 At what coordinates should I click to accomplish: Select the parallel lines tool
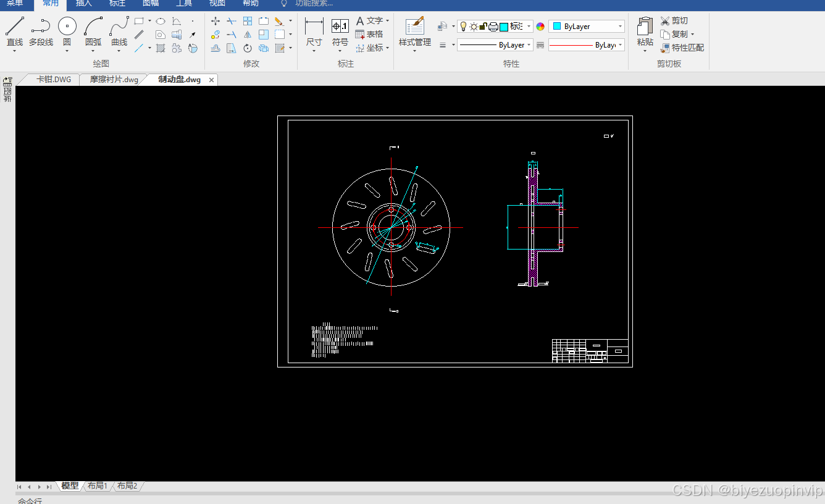tap(140, 35)
